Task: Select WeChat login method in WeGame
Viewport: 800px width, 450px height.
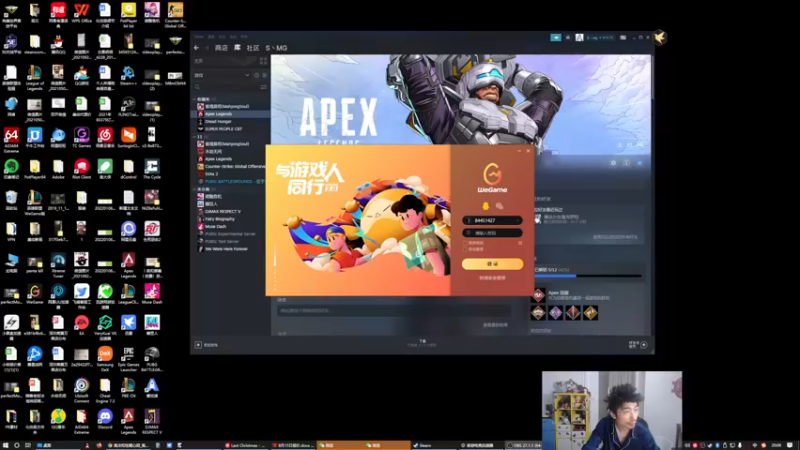Action: (x=499, y=206)
